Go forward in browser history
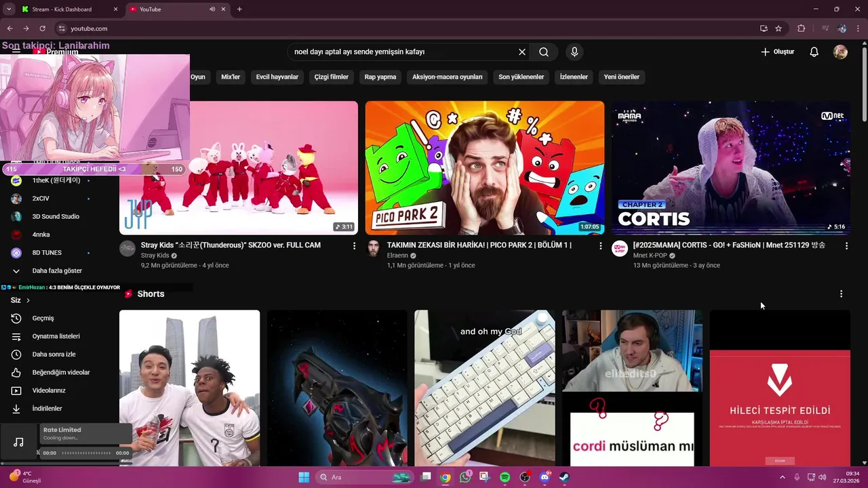Viewport: 868px width, 488px height. pyautogui.click(x=26, y=28)
